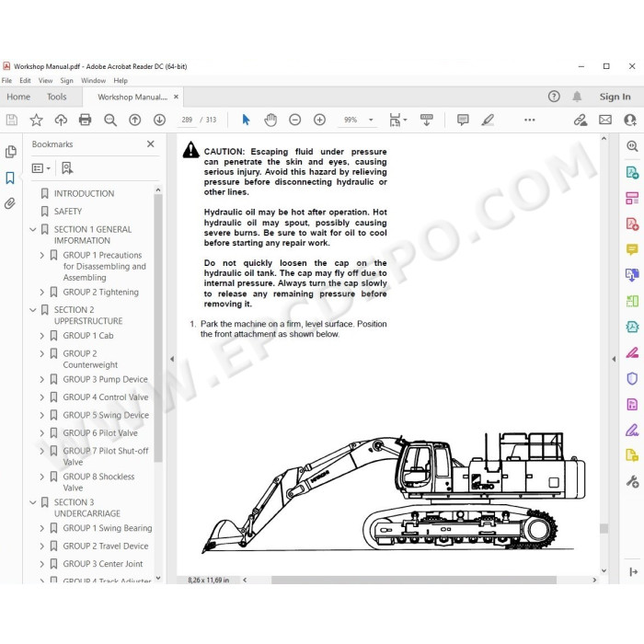Open the more tools ellipsis
The image size is (644, 644).
[529, 120]
